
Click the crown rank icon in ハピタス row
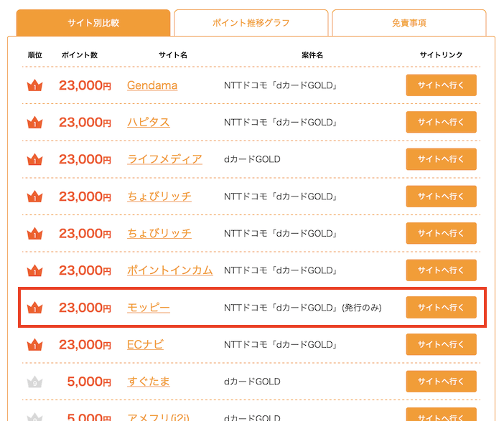tap(35, 123)
